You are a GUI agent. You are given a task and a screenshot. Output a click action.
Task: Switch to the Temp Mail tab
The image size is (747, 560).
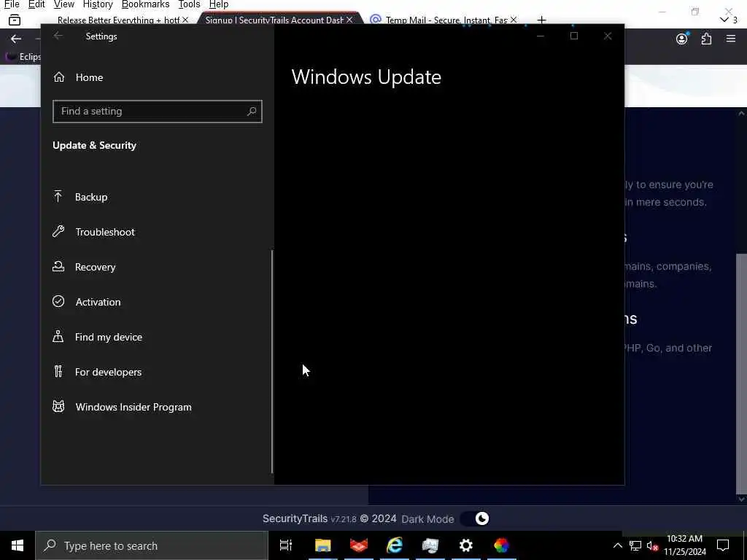(x=446, y=20)
